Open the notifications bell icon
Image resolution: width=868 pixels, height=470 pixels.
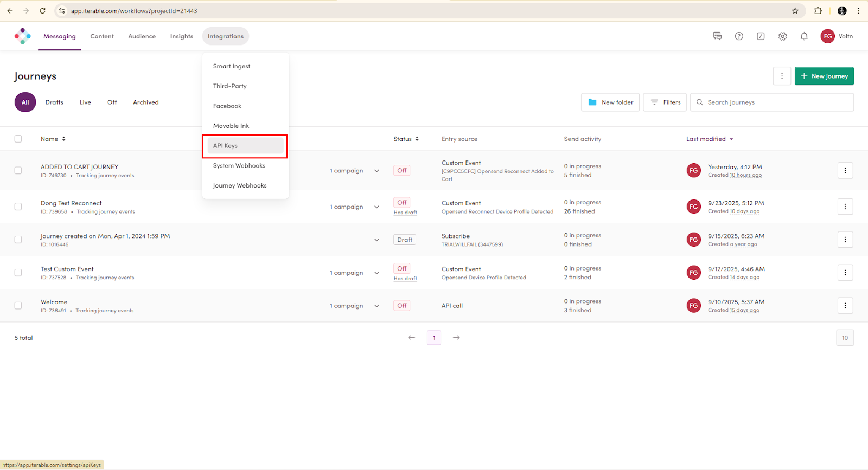pos(804,36)
